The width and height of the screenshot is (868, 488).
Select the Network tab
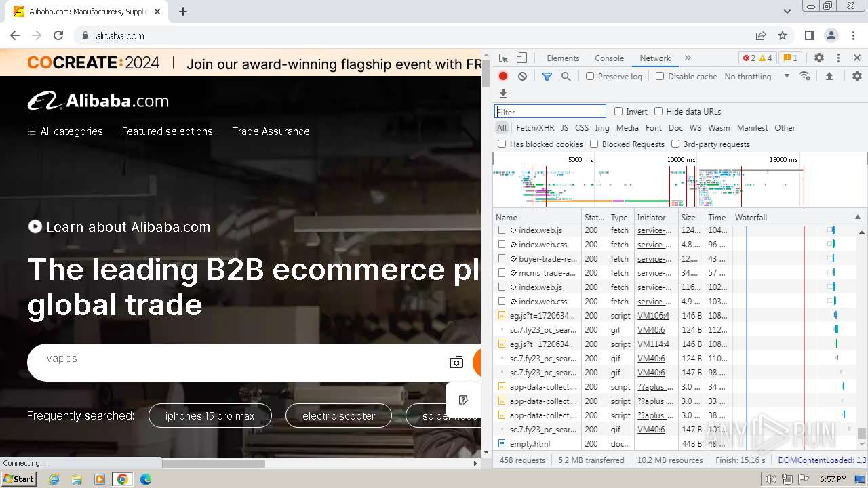(x=655, y=58)
